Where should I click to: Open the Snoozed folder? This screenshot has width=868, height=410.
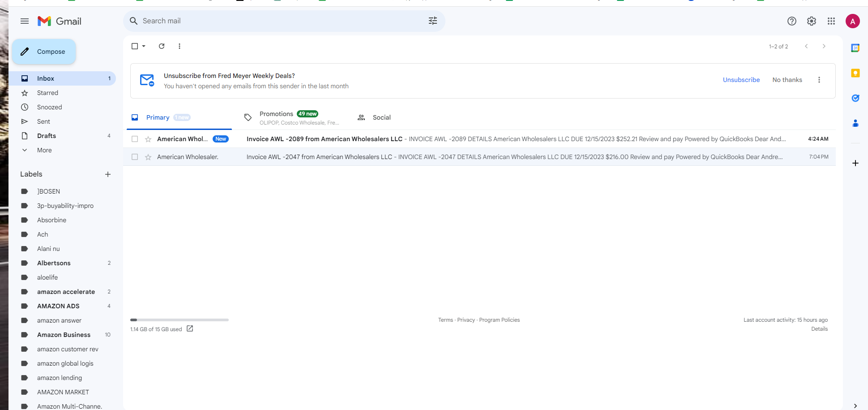pos(63,107)
